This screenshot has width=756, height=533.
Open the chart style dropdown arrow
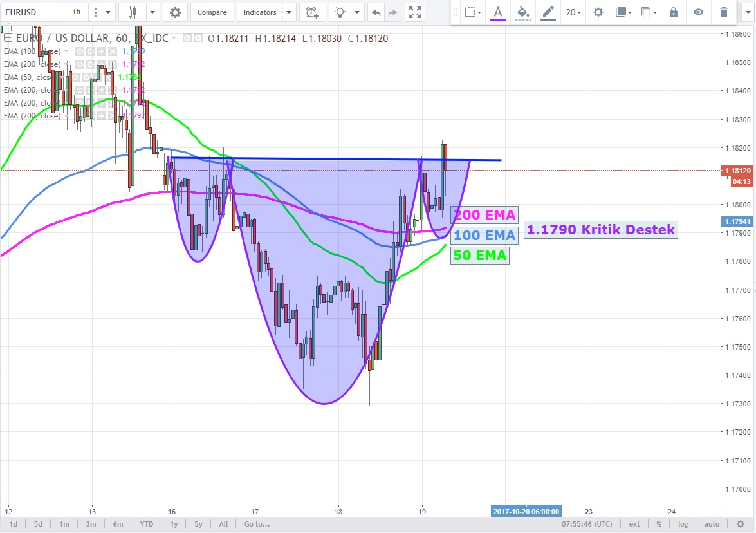point(152,12)
